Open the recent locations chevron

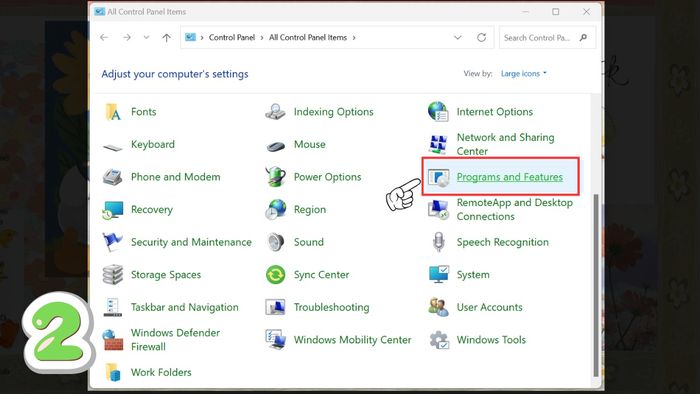(x=146, y=37)
